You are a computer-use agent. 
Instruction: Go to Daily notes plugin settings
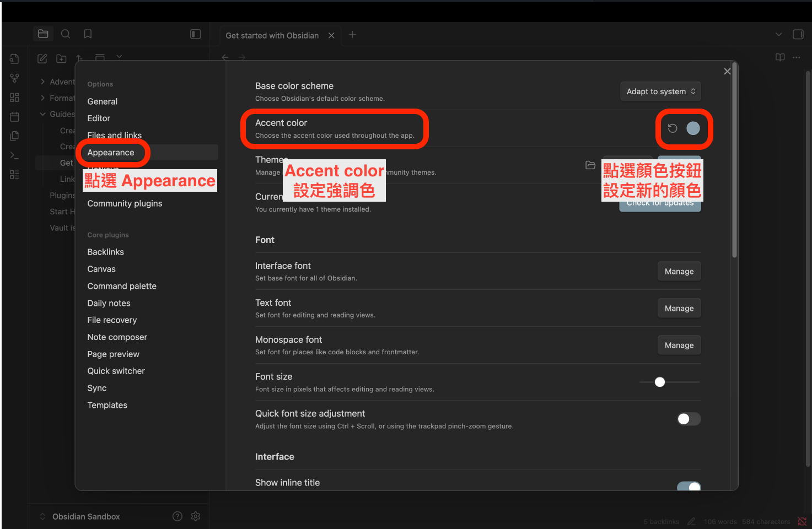click(109, 303)
